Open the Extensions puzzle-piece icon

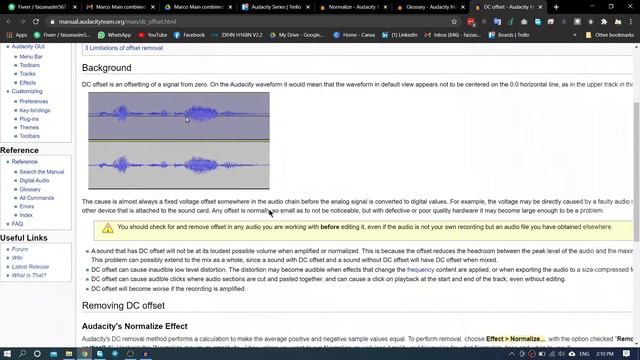coord(604,22)
